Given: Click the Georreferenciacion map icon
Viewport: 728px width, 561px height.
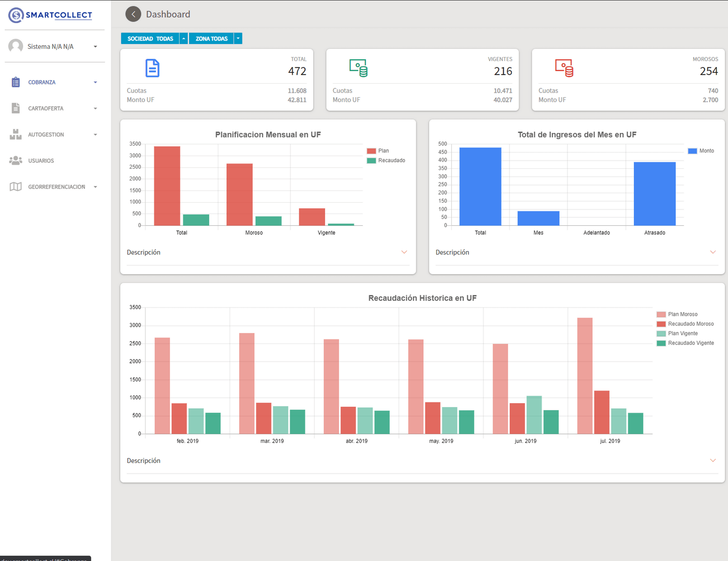Looking at the screenshot, I should click(16, 187).
